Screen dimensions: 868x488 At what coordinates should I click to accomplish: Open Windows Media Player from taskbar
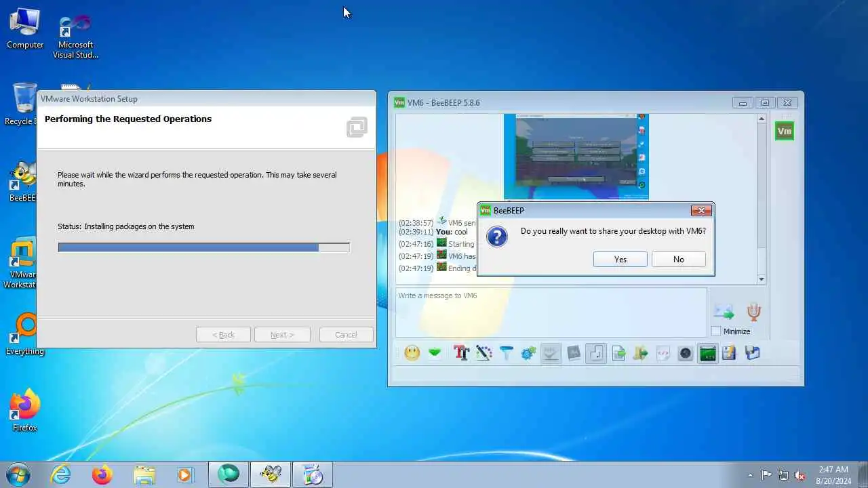tap(185, 474)
